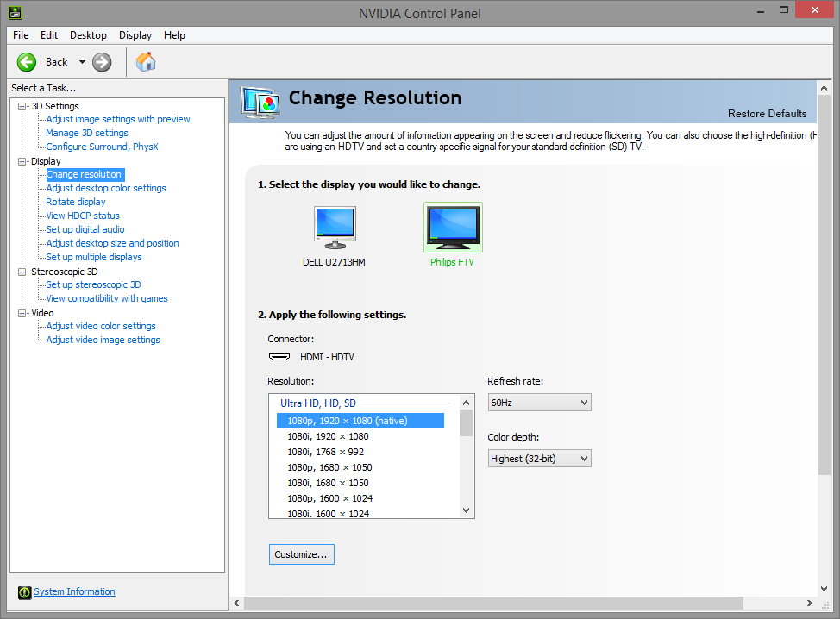Open Adjust video color settings
This screenshot has height=619, width=840.
pyautogui.click(x=101, y=326)
